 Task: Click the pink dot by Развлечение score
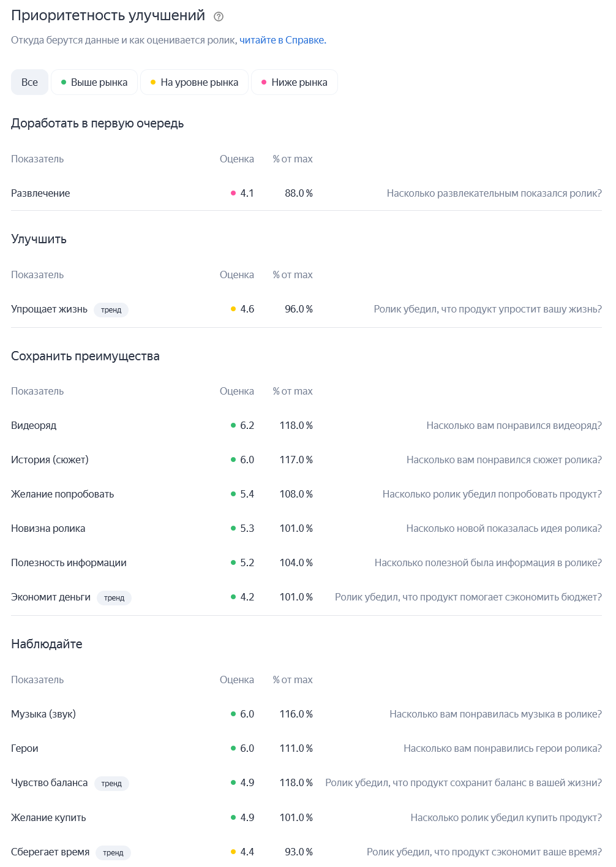tap(233, 193)
